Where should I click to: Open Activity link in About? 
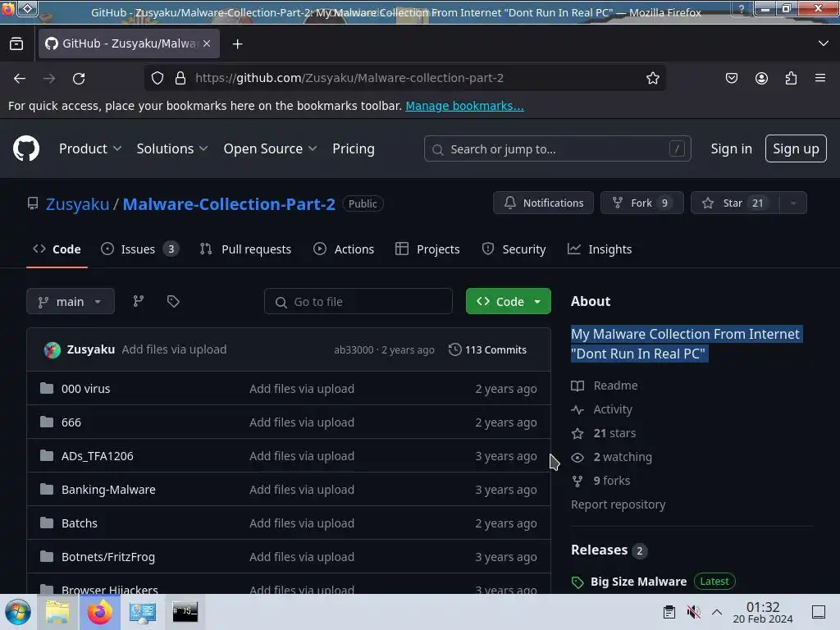click(x=601, y=409)
